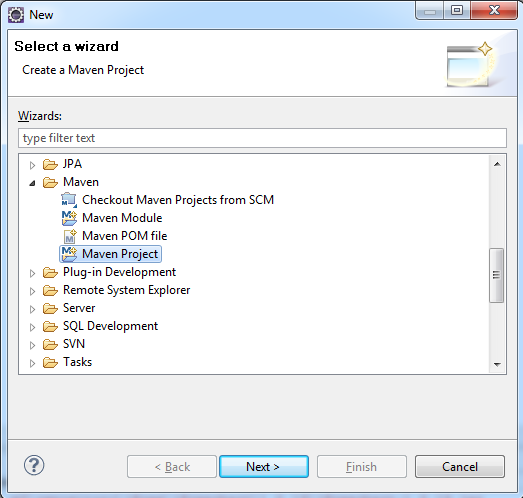
Task: Click the Remote System Explorer folder icon
Action: tap(50, 290)
